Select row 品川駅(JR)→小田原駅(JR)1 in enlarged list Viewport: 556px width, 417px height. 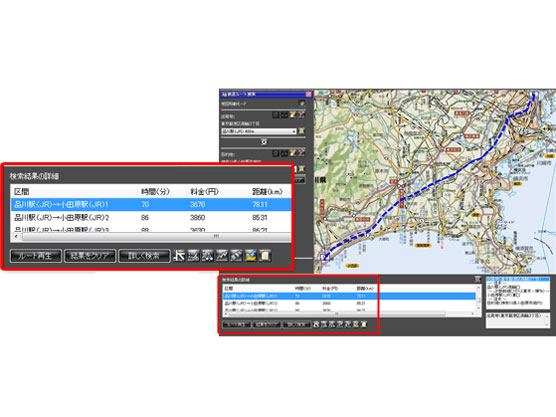(x=151, y=205)
